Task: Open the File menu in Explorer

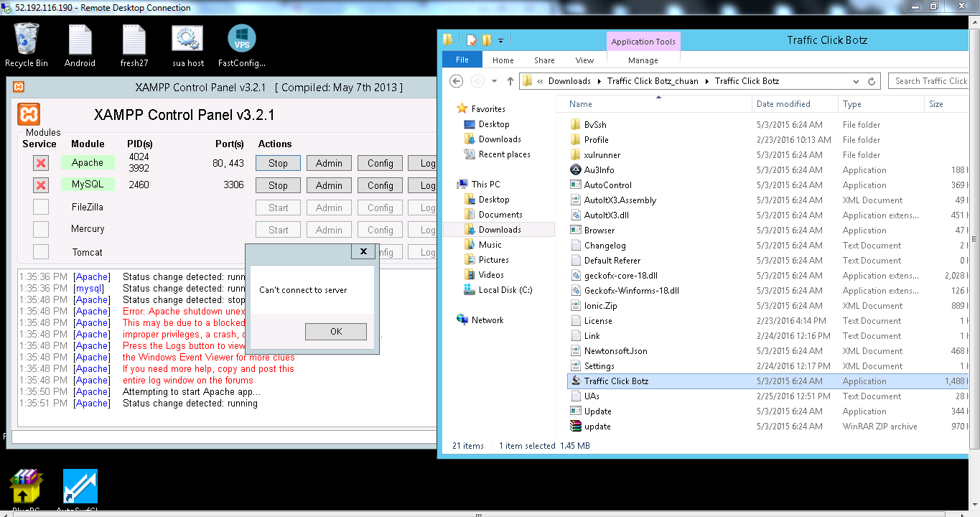Action: click(x=462, y=60)
